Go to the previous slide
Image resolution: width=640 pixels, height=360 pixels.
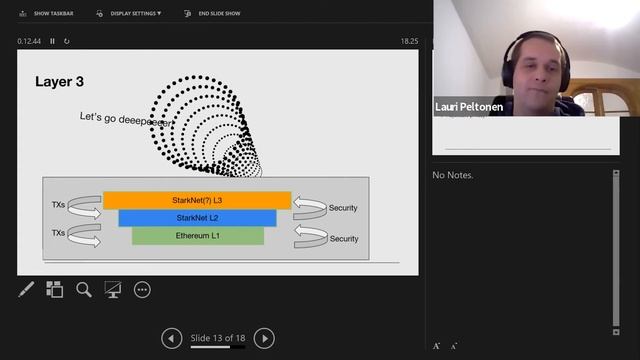click(x=171, y=338)
